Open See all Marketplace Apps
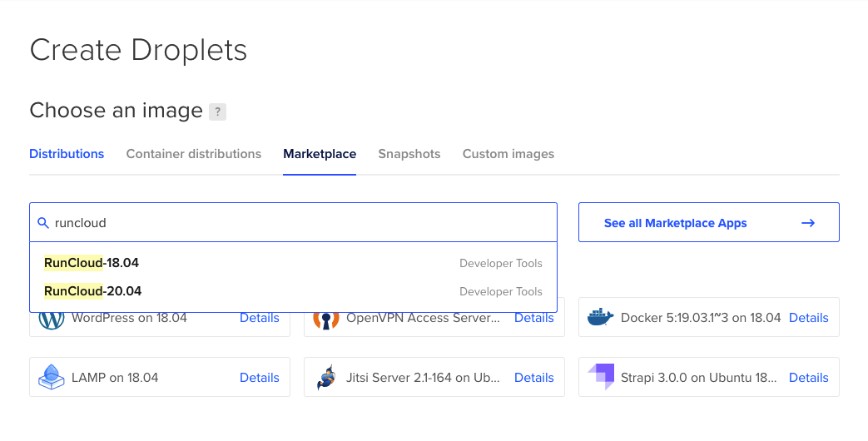This screenshot has width=868, height=441. point(708,222)
